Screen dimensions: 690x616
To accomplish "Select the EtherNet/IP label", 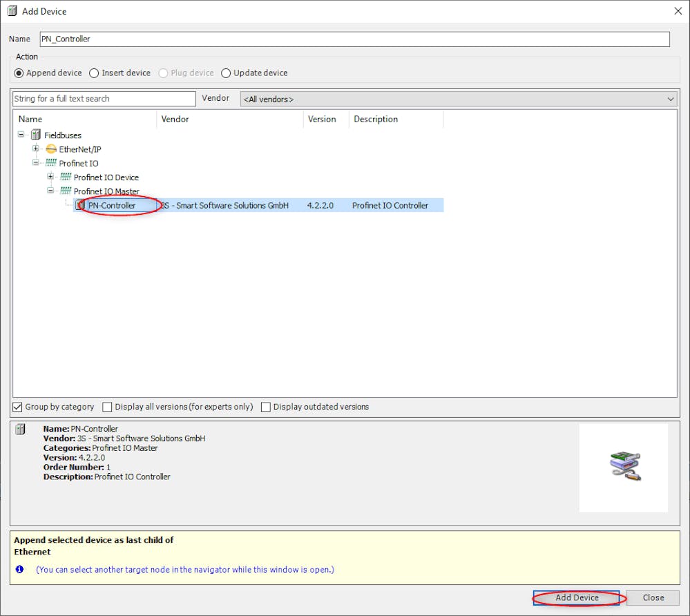I will [80, 149].
